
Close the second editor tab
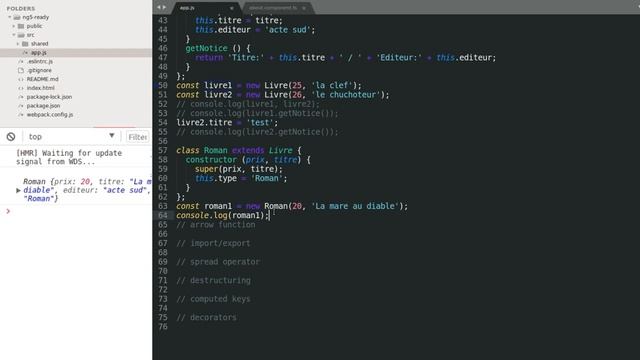click(x=304, y=8)
